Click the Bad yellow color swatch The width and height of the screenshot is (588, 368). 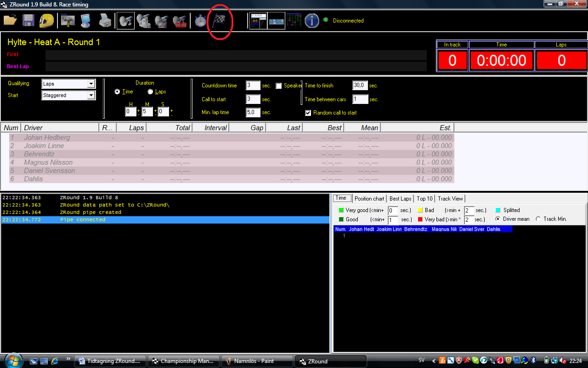point(420,210)
